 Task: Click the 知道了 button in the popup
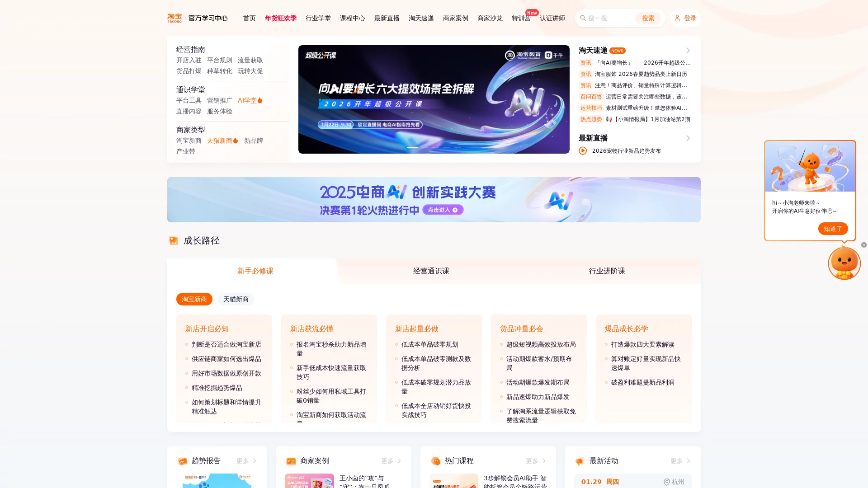click(833, 229)
